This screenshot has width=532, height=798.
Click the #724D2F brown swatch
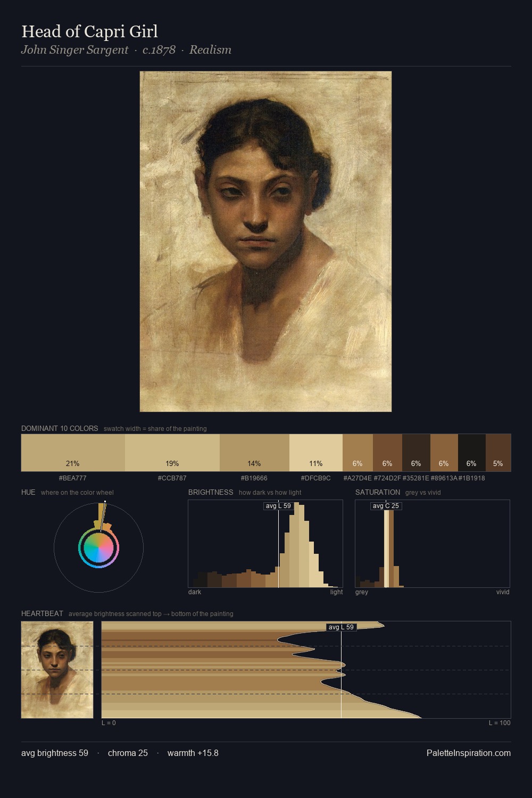(387, 453)
